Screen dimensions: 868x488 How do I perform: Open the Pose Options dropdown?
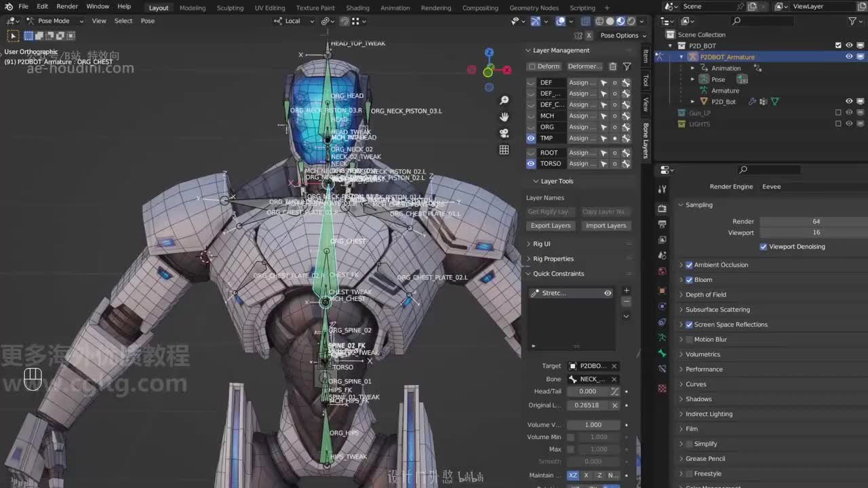623,35
